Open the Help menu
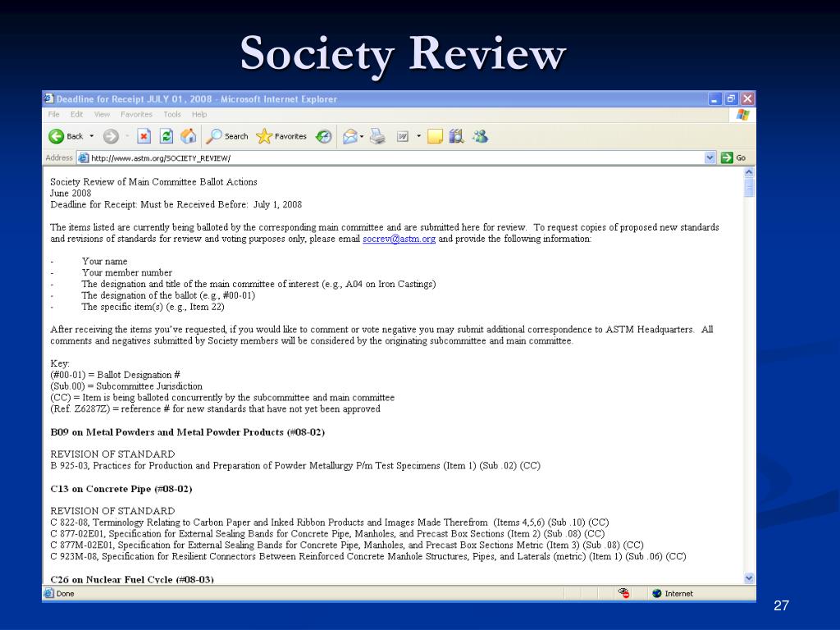This screenshot has width=840, height=630. [199, 114]
